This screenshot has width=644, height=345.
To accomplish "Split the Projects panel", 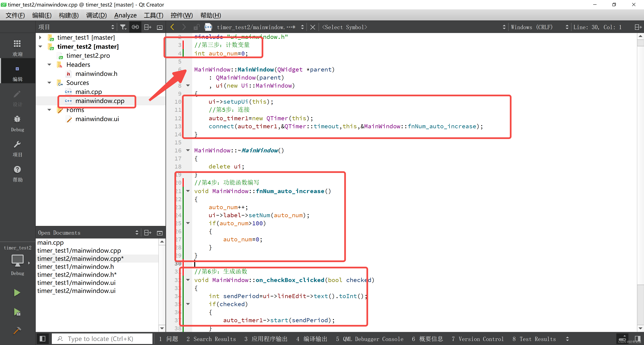I will [148, 27].
